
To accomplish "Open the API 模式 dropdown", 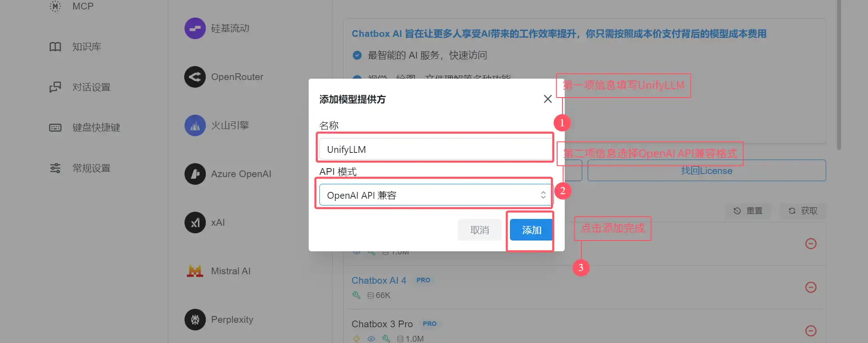I will click(435, 195).
